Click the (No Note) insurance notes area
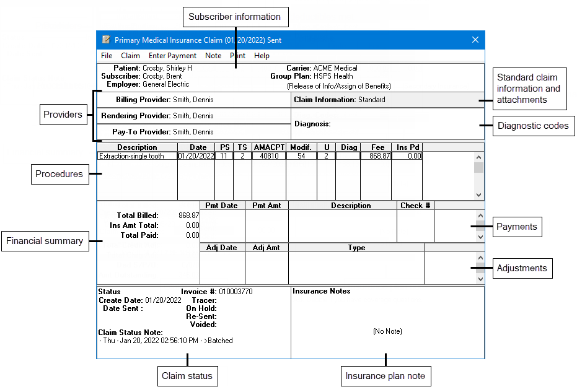This screenshot has height=392, width=577. (386, 331)
